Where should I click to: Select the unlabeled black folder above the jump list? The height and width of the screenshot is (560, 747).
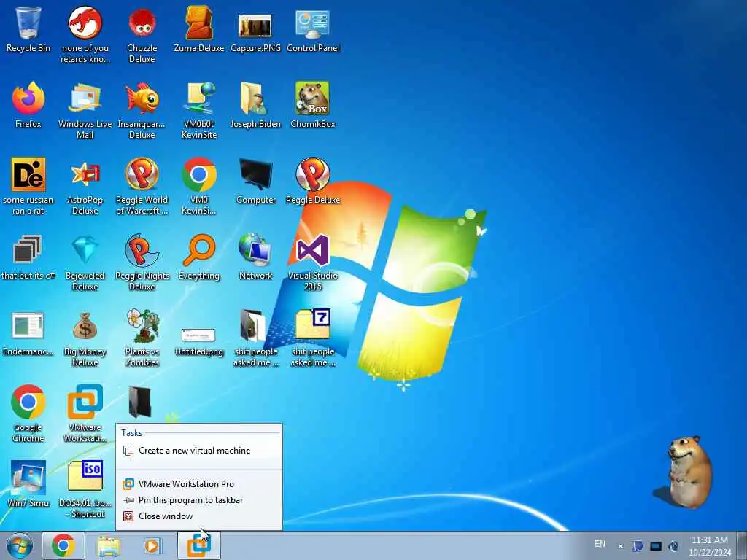pos(140,402)
